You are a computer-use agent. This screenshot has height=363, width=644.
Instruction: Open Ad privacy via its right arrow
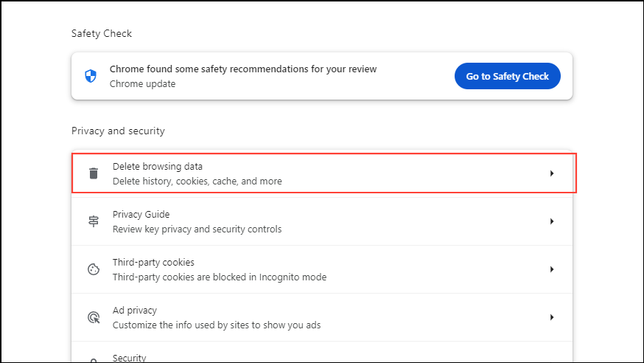pyautogui.click(x=551, y=317)
